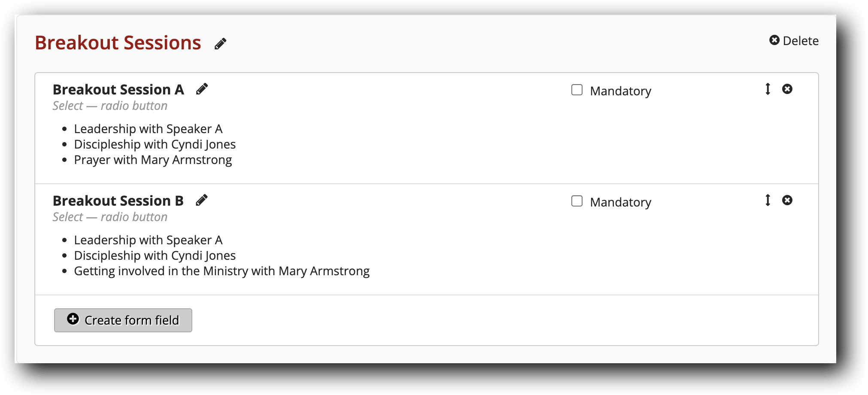Viewport: 868px width, 395px height.
Task: Click the reorder arrows for Breakout Session A
Action: pos(768,89)
